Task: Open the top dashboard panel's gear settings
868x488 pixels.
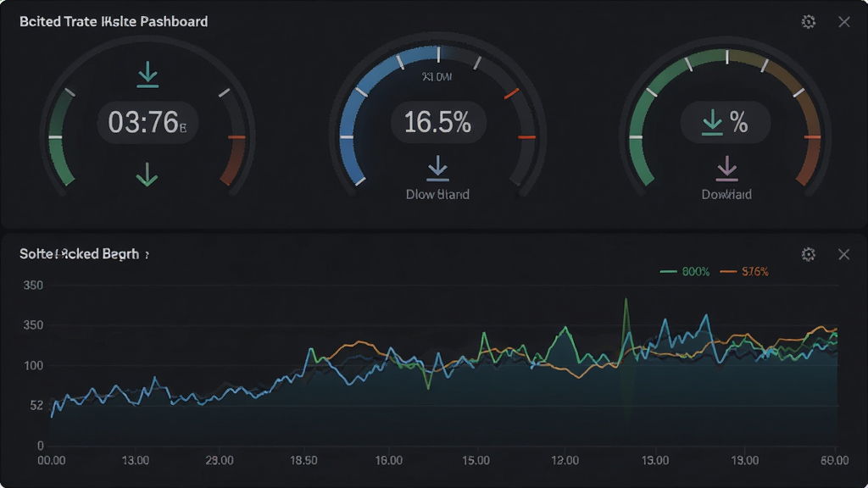Action: point(808,21)
